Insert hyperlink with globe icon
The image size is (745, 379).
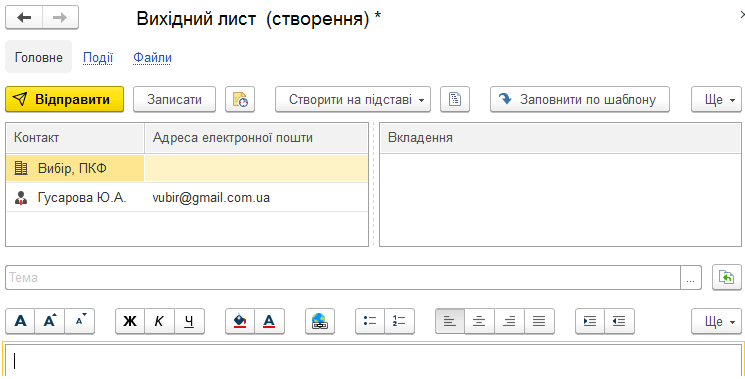click(x=320, y=322)
